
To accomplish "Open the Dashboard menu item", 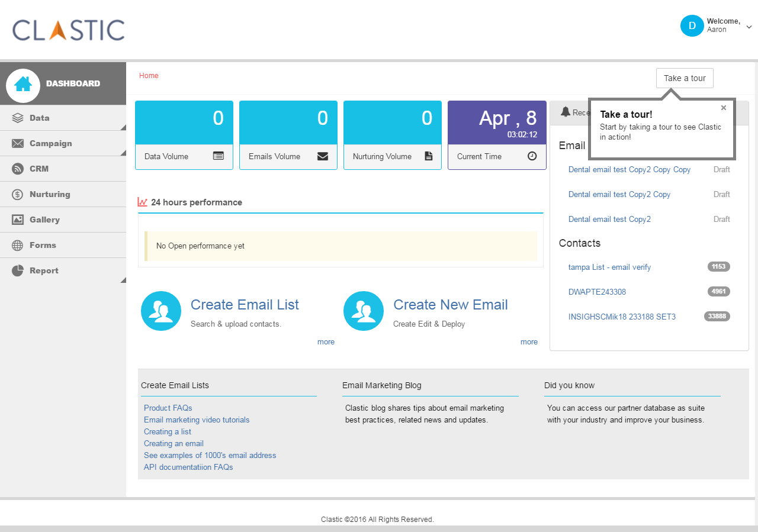I will point(63,83).
